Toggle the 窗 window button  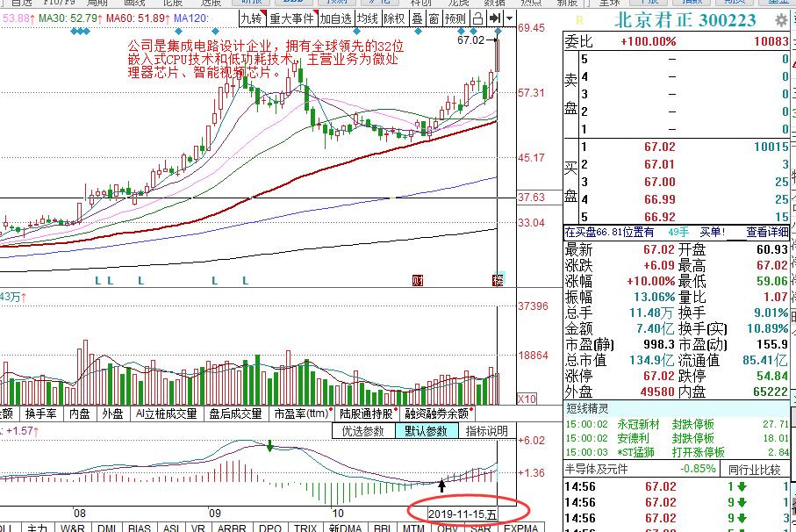click(x=434, y=18)
